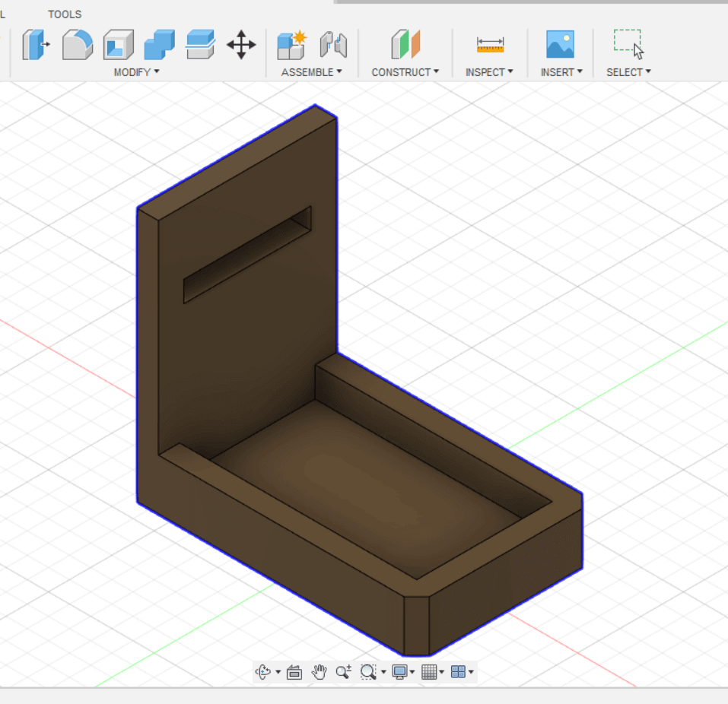The height and width of the screenshot is (704, 728).
Task: Open Grid and Snaps icon
Action: pyautogui.click(x=429, y=672)
